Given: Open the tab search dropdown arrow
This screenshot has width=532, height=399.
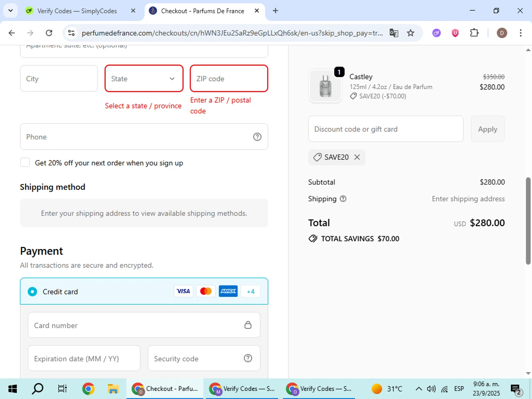Looking at the screenshot, I should [11, 11].
